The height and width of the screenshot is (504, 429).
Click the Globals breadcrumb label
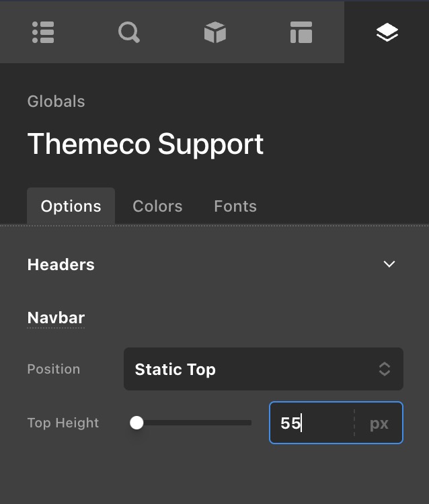[x=56, y=101]
